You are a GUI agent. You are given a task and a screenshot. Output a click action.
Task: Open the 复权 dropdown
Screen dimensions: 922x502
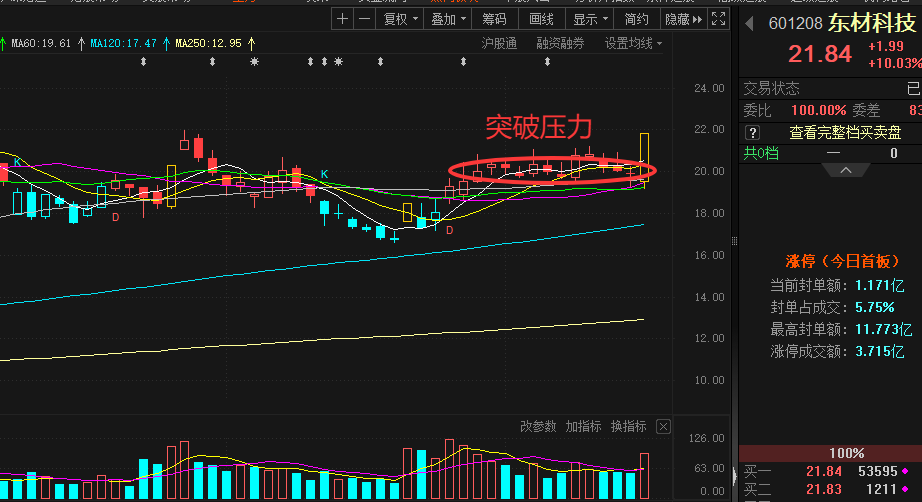click(x=400, y=19)
